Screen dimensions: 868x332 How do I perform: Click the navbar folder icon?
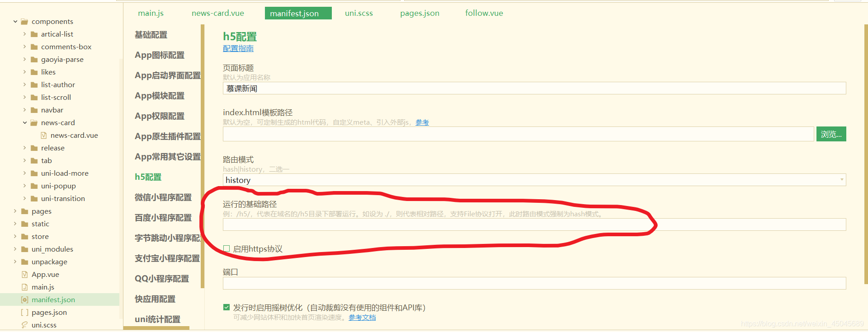pos(34,110)
